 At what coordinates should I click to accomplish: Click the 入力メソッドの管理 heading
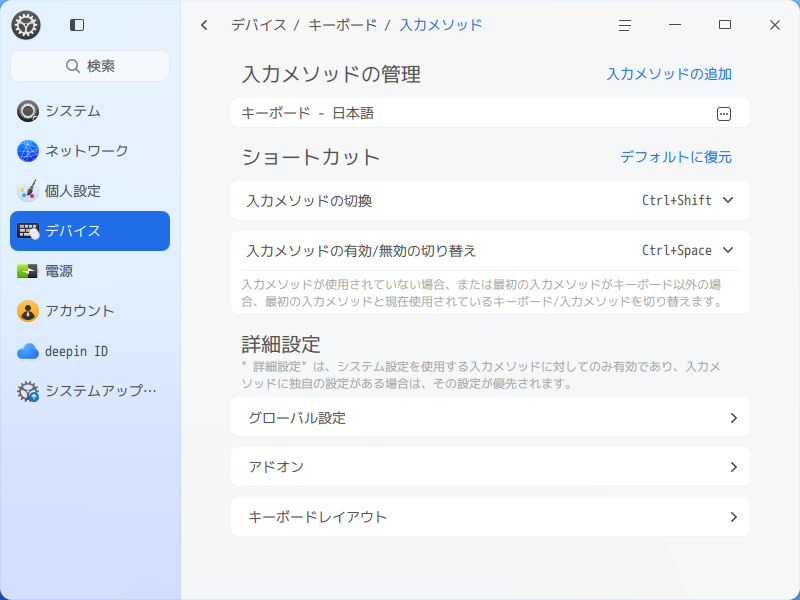click(331, 74)
